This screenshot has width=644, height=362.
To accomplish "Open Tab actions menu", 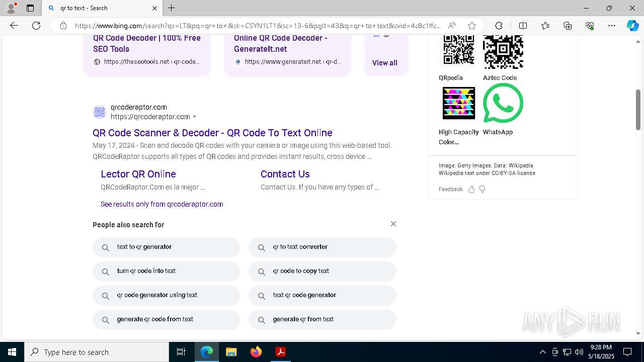I will pyautogui.click(x=30, y=8).
